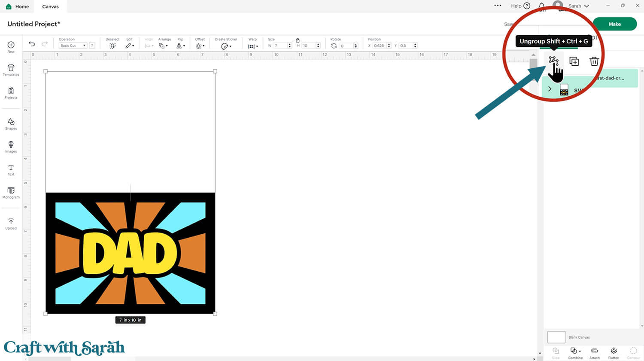Click the Blank Canvas color swatch

[556, 337]
